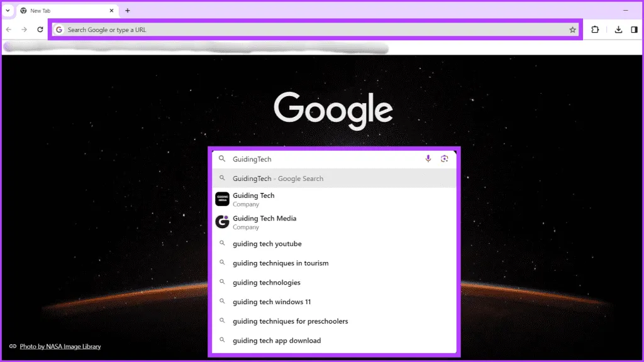Screen dimensions: 644x362
Task: Click the forward navigation arrow
Action: point(24,30)
